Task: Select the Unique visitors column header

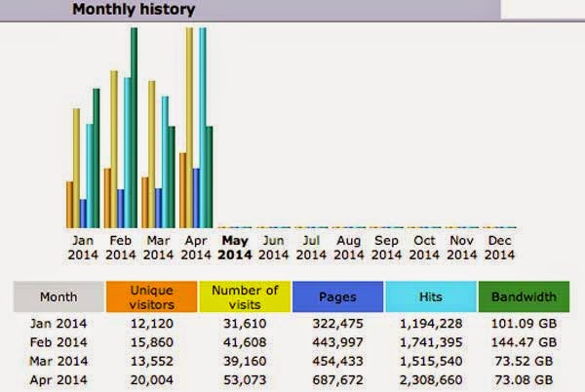Action: tap(152, 296)
